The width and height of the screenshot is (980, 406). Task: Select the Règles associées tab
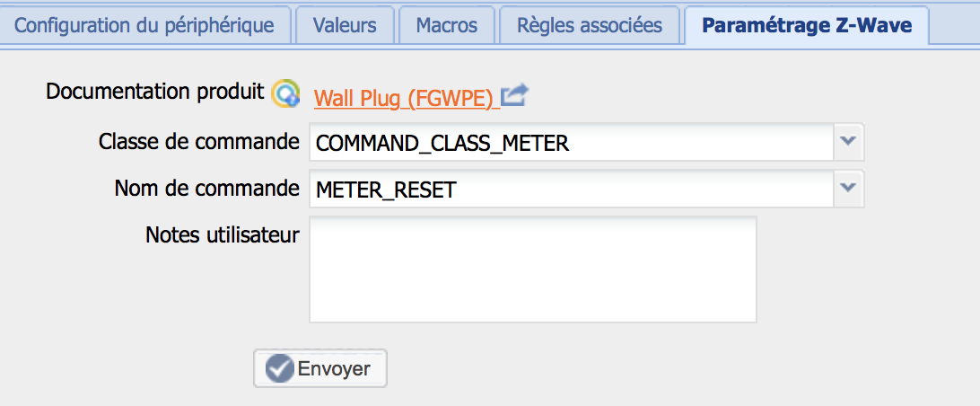(x=590, y=26)
